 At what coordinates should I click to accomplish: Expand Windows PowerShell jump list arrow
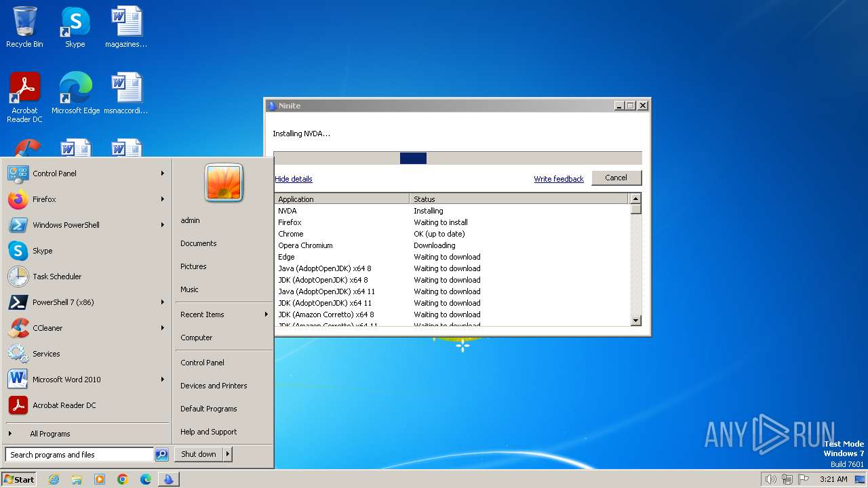(163, 225)
